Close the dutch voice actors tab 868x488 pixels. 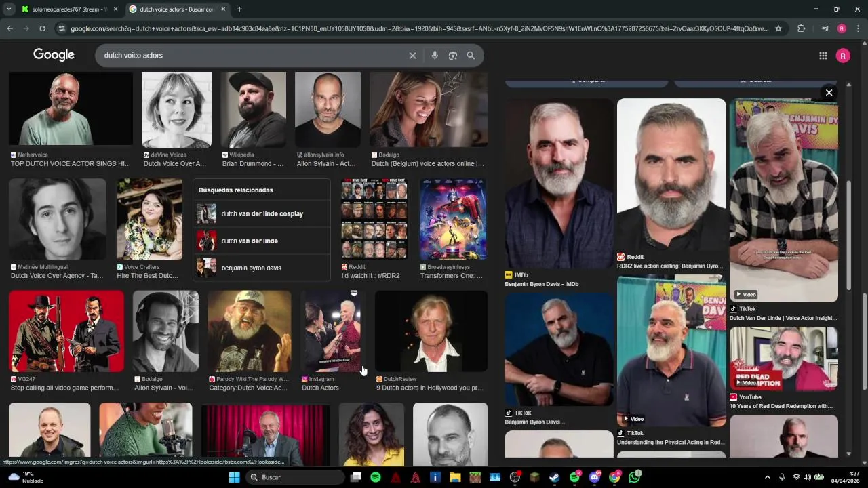point(223,9)
